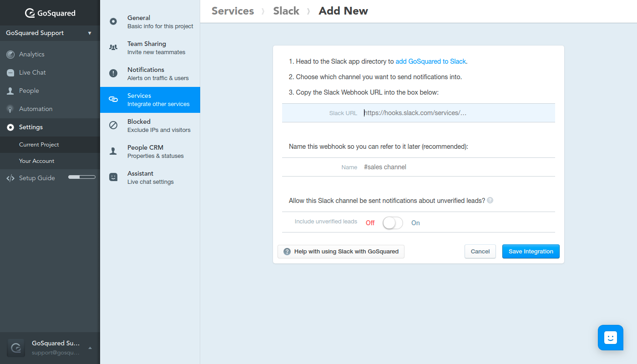This screenshot has height=364, width=637.
Task: Open the GoSquared Support project dropdown
Action: [50, 33]
